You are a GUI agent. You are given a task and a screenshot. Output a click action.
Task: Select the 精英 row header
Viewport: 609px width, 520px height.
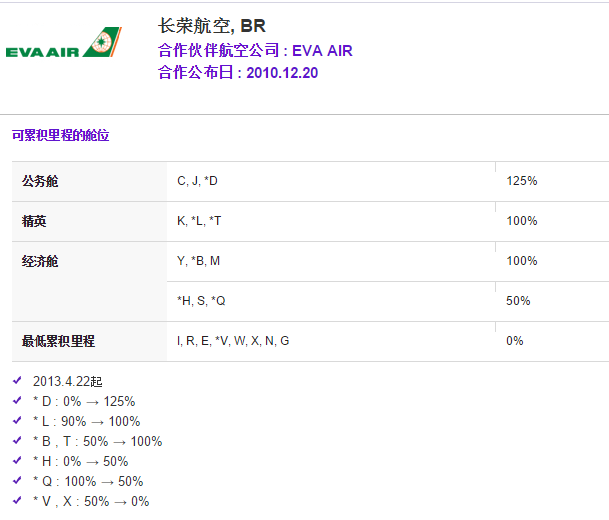click(x=34, y=221)
